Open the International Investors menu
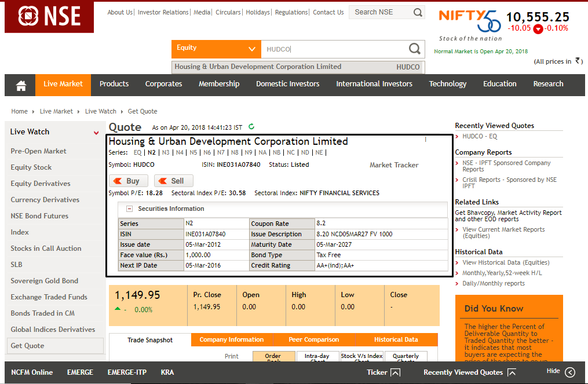 [x=374, y=84]
